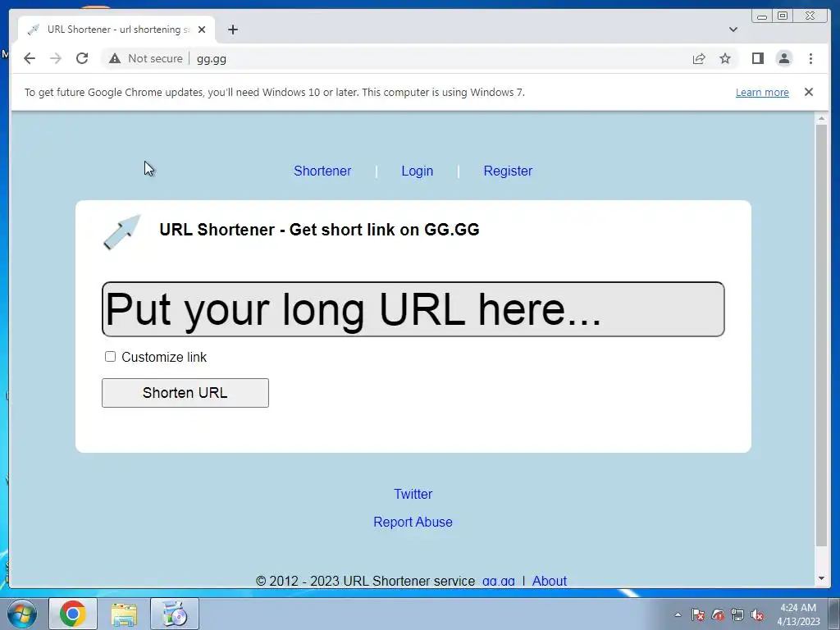Click the page vertical scrollbar thumb
Viewport: 840px width, 630px height.
click(821, 336)
